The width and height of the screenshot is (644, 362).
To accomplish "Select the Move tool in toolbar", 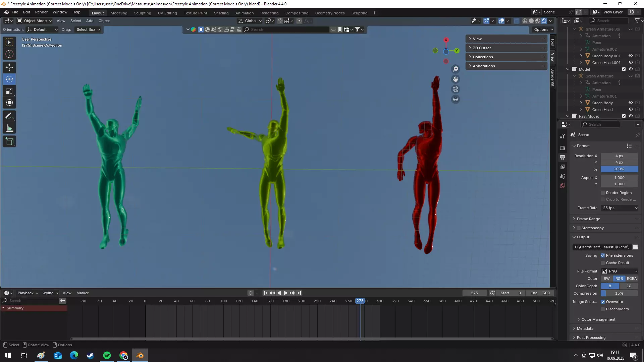I will (x=9, y=67).
